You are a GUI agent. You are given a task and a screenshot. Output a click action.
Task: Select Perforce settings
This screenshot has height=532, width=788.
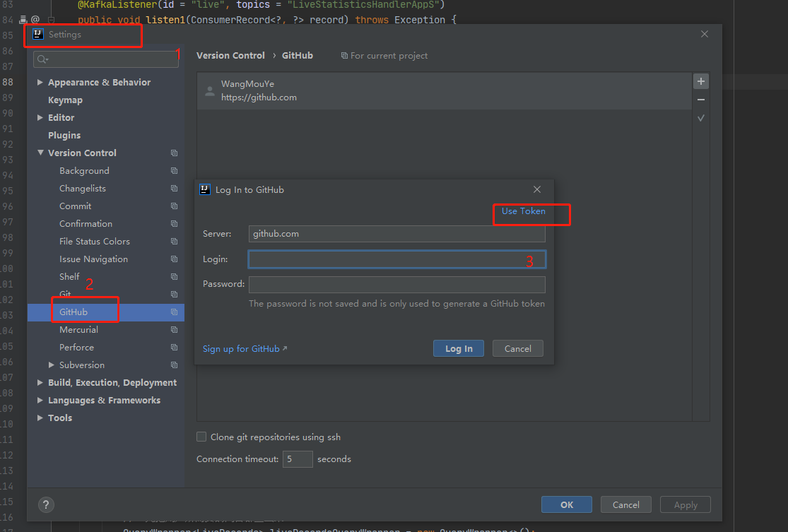click(76, 347)
